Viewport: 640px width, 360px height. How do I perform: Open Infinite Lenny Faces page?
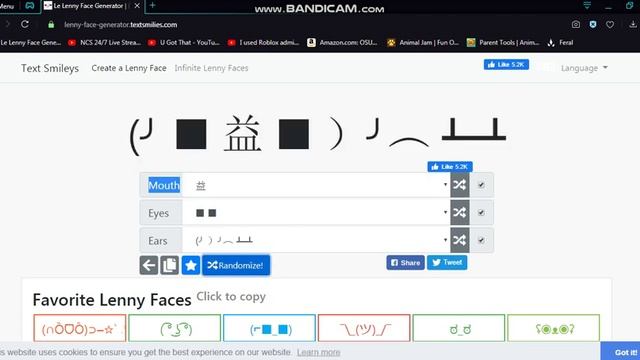click(211, 68)
